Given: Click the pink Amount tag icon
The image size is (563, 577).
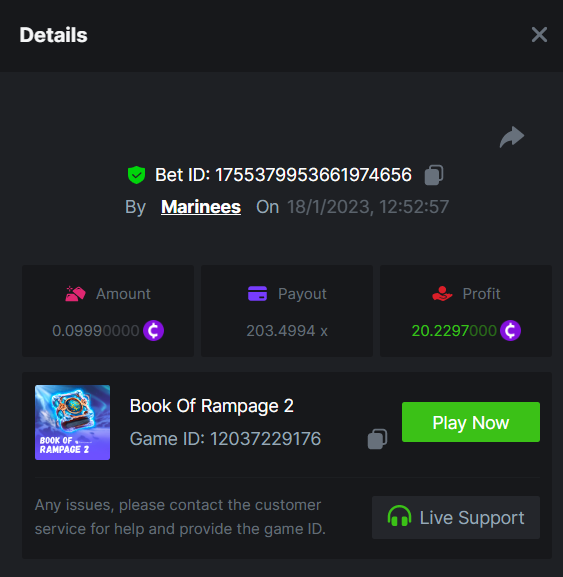Looking at the screenshot, I should [x=75, y=294].
